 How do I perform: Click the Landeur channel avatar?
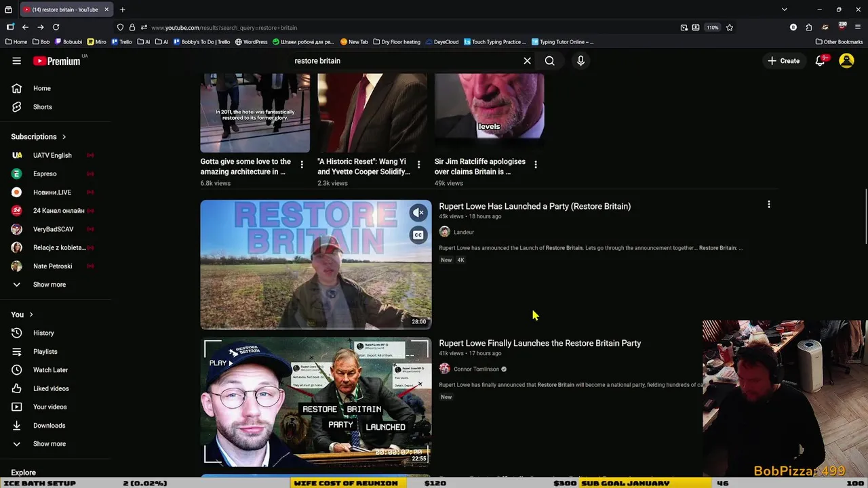coord(444,232)
